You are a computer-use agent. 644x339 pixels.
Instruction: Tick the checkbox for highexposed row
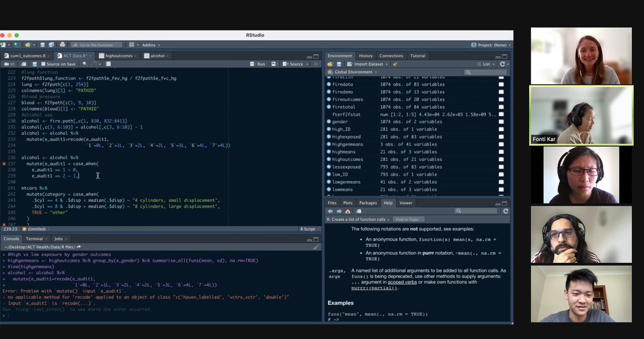tap(501, 137)
